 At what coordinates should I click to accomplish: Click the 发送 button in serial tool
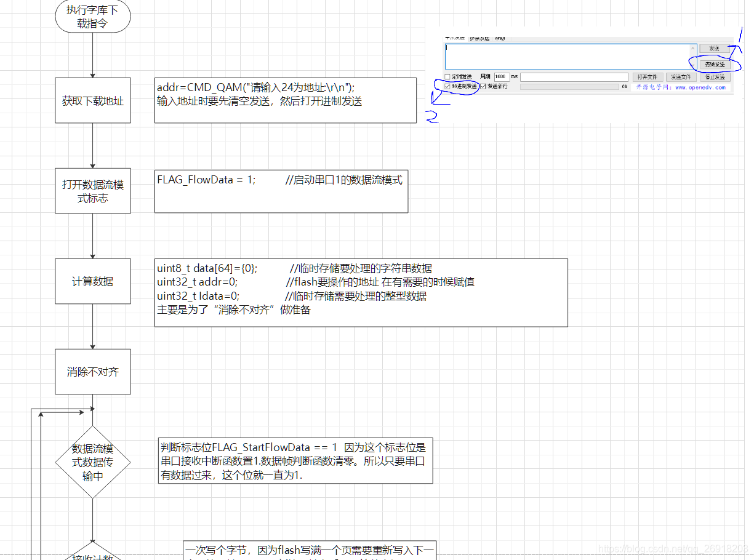pos(714,48)
